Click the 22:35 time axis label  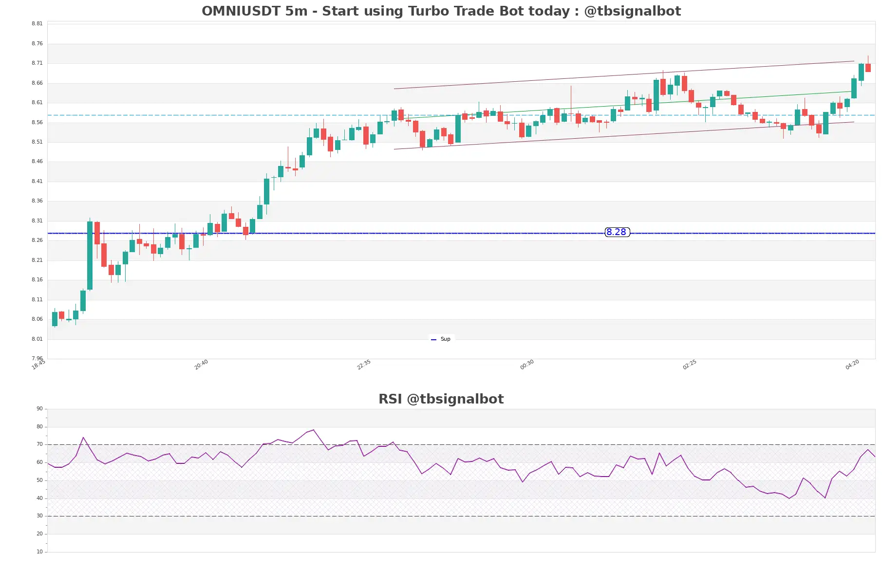coord(364,365)
